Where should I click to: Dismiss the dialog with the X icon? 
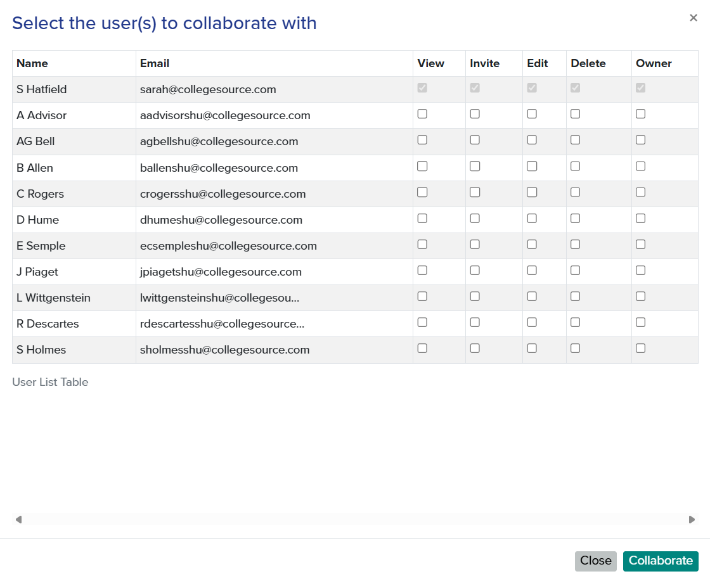coord(694,18)
